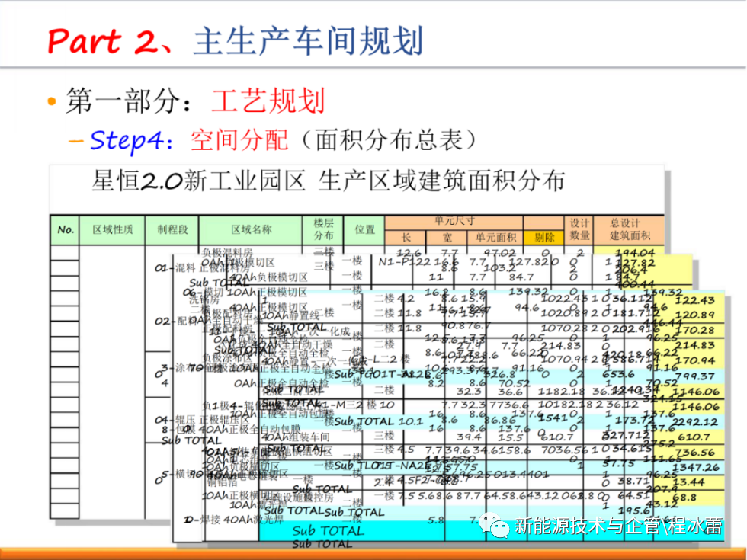Click the "设计数量" column header
Viewport: 747px width, 560px height.
pyautogui.click(x=579, y=229)
